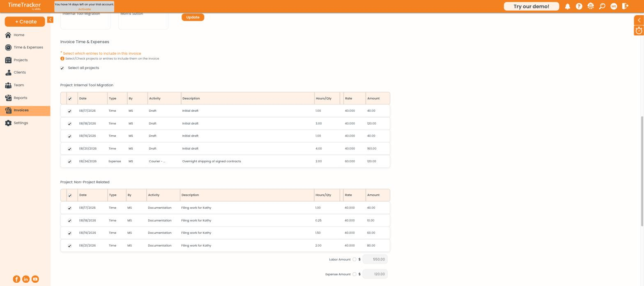
Task: Open Clients menu label
Action: tap(20, 72)
